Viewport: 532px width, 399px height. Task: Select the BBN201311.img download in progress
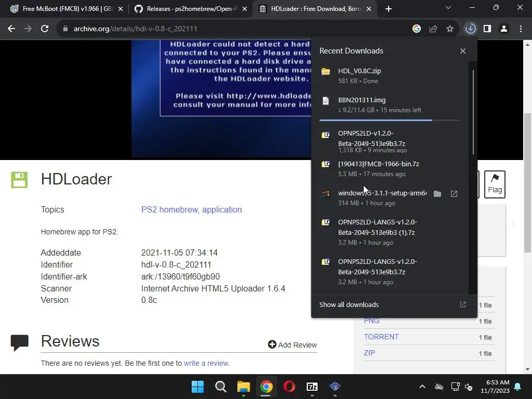(389, 105)
